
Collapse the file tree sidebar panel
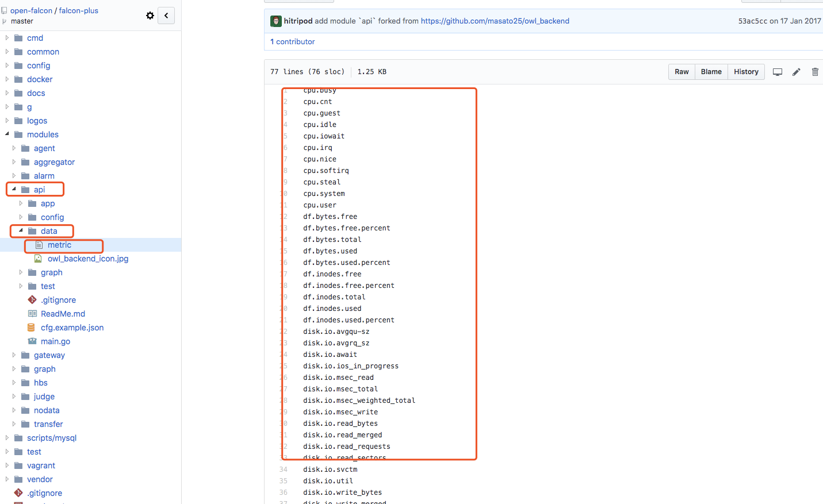coord(166,16)
